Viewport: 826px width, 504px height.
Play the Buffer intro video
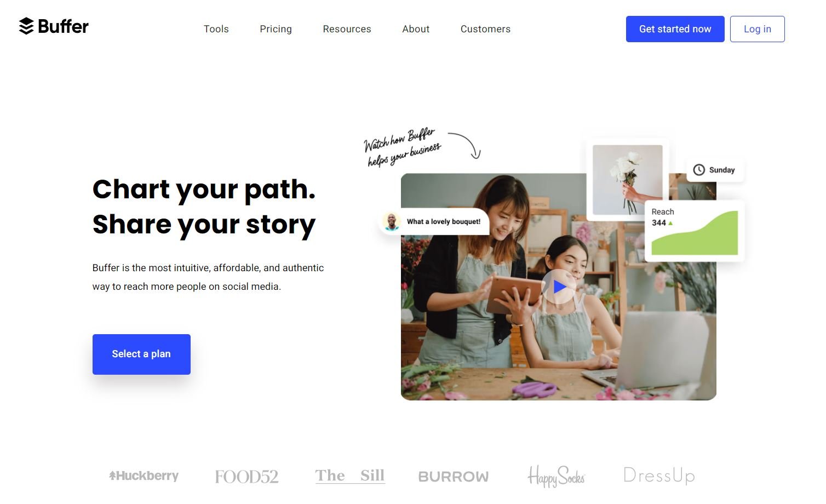[x=558, y=287]
